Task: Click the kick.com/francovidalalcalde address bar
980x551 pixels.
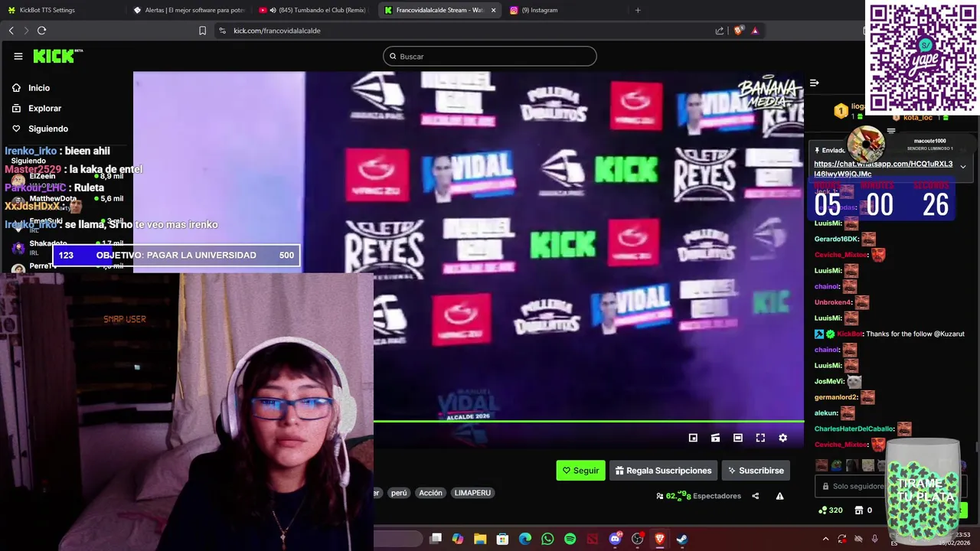Action: click(x=276, y=31)
